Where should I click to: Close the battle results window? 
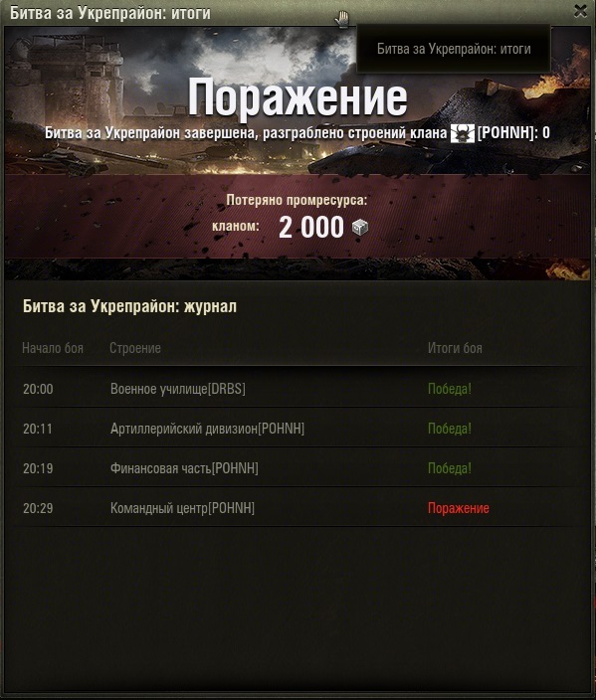[x=580, y=11]
